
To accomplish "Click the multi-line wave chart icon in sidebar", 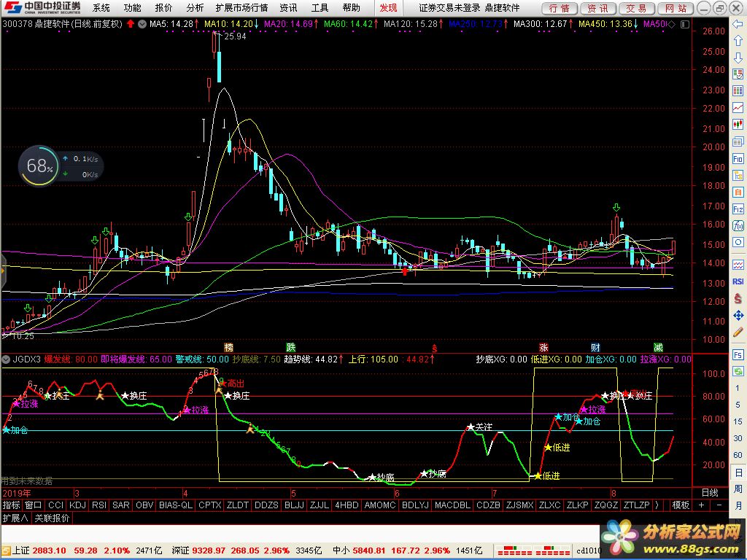I will coord(738,265).
